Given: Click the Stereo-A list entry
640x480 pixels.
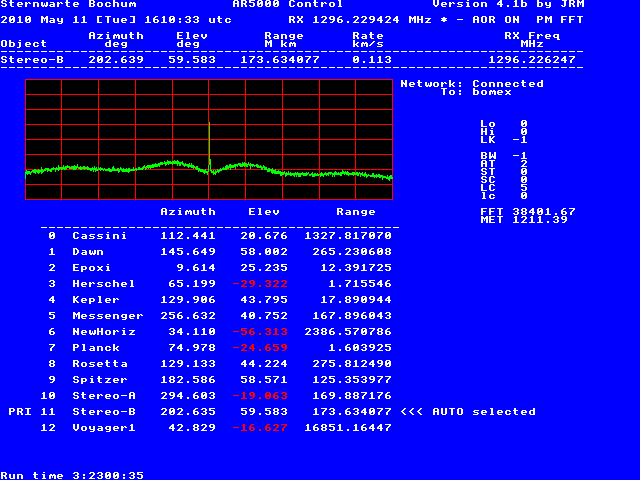Looking at the screenshot, I should (216, 396).
